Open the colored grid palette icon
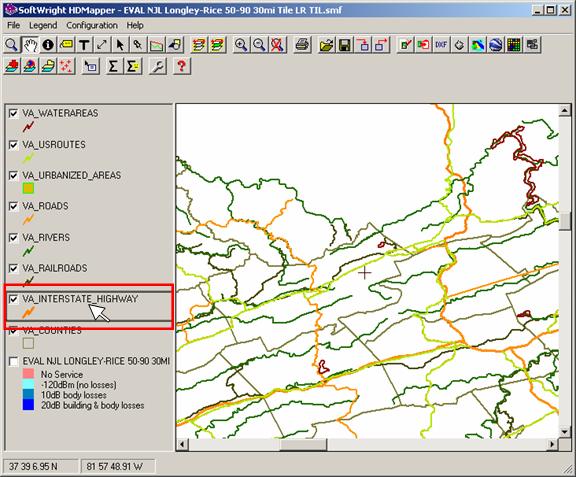The height and width of the screenshot is (477, 576). [x=514, y=45]
